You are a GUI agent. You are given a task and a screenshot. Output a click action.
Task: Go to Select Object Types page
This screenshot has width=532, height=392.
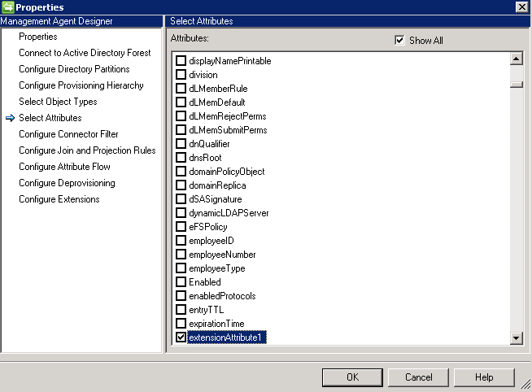(x=58, y=102)
